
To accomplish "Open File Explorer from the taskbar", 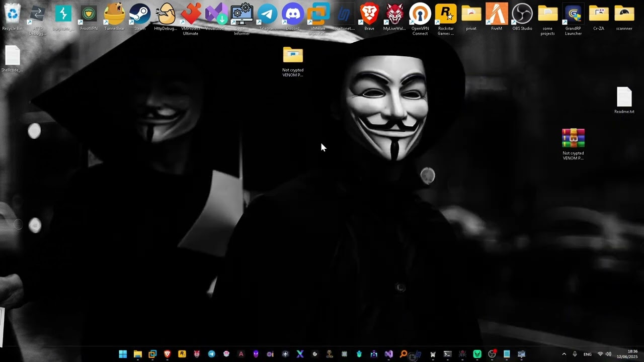I will tap(137, 354).
